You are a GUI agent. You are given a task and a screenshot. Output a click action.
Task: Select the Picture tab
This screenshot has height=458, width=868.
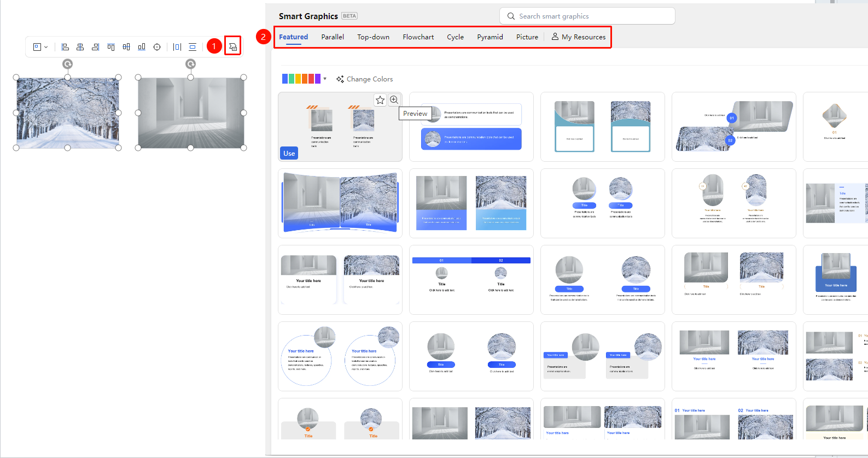tap(527, 37)
